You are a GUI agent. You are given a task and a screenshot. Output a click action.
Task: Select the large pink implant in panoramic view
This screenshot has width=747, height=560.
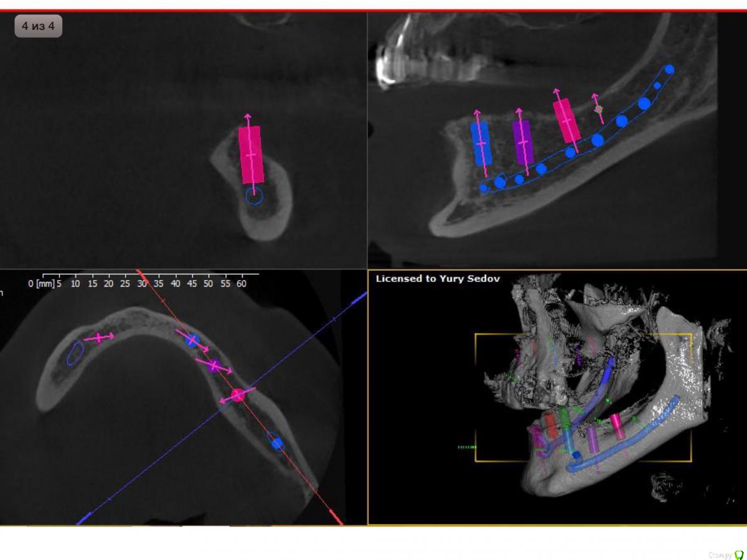click(x=566, y=120)
